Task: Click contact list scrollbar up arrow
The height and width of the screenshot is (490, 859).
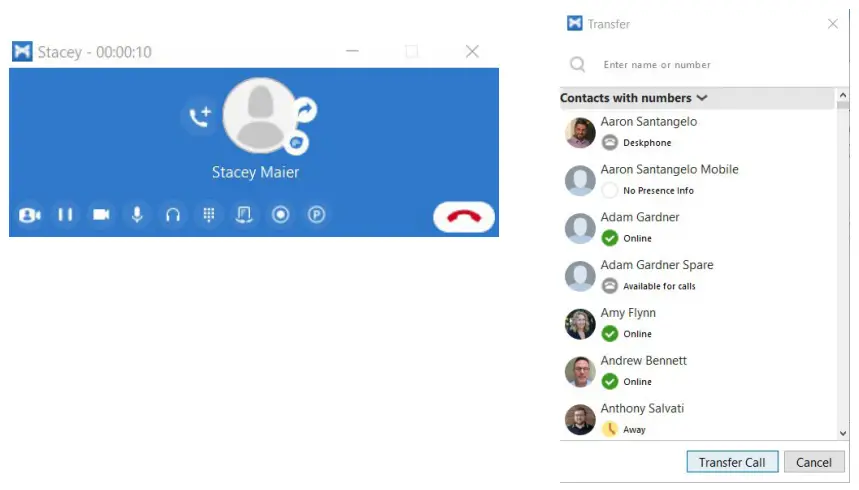Action: click(843, 95)
